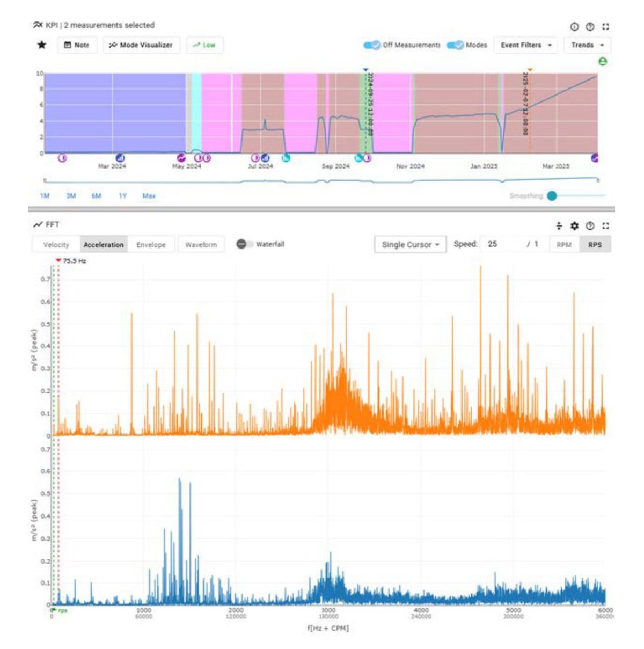Viewport: 644px width, 649px height.
Task: Click the purple trend event marker near May 2024
Action: pyautogui.click(x=181, y=158)
